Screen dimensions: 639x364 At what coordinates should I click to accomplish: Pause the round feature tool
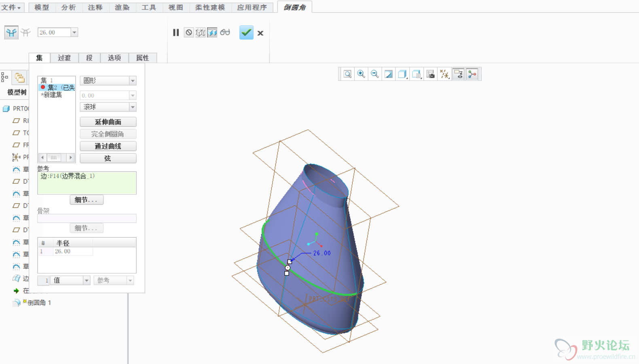point(176,32)
